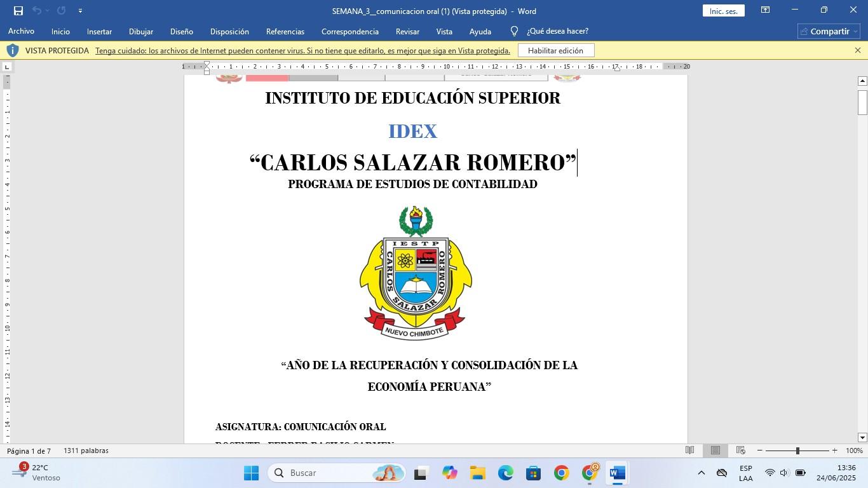
Task: Click the Word icon on the taskbar
Action: point(617,473)
